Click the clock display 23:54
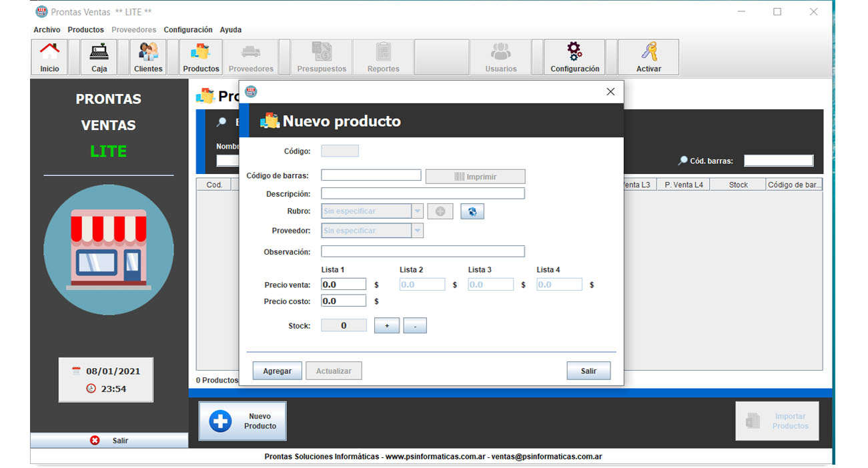868x468 pixels. pos(113,389)
